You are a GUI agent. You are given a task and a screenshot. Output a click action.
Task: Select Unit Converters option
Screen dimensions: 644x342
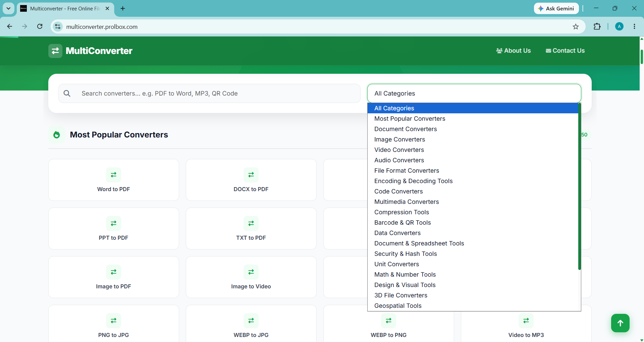click(473, 264)
